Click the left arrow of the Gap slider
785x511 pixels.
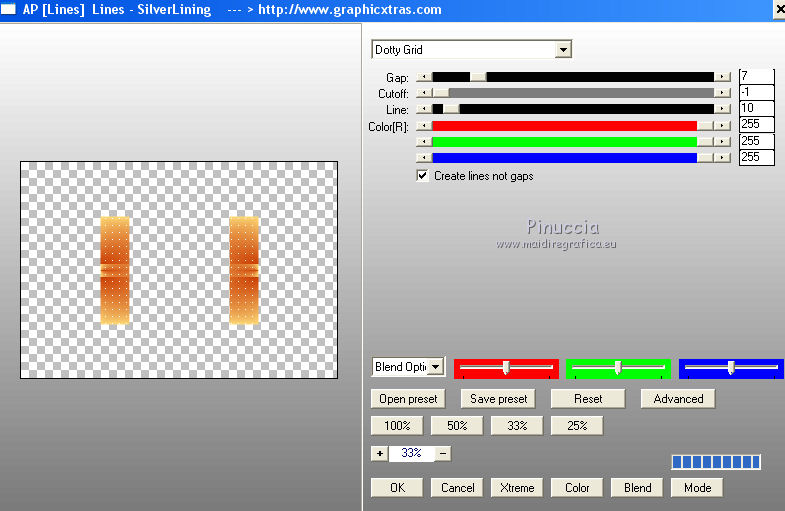(424, 77)
